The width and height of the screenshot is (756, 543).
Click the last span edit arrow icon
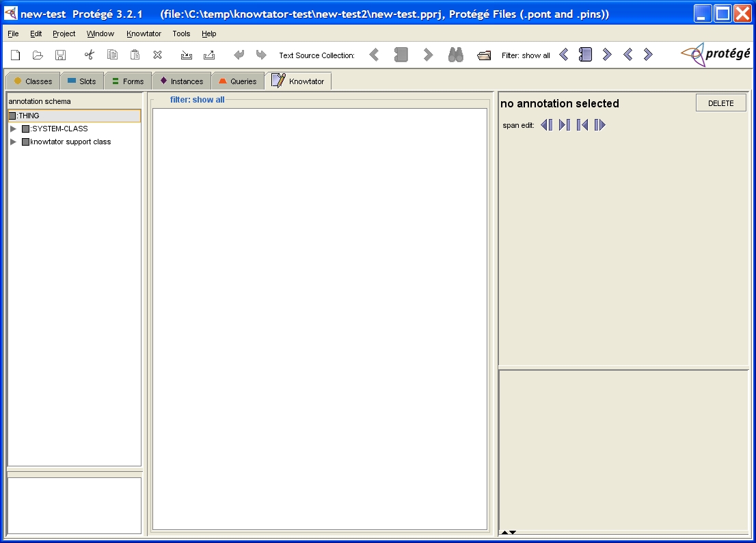tap(599, 125)
